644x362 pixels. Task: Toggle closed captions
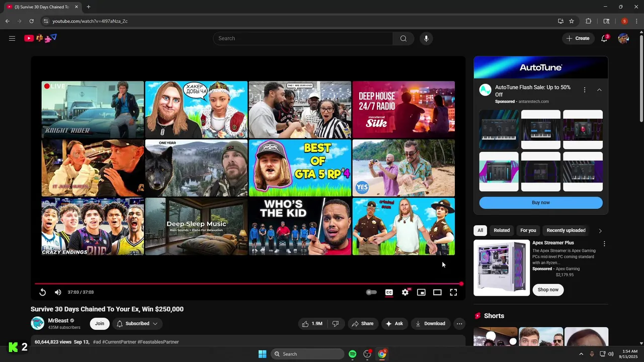point(389,292)
